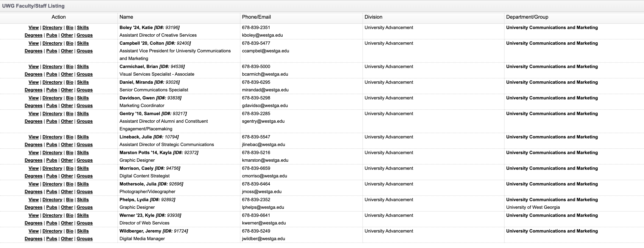Click the kboley@westga.edu email address
Image resolution: width=644 pixels, height=248 pixels.
tap(262, 35)
